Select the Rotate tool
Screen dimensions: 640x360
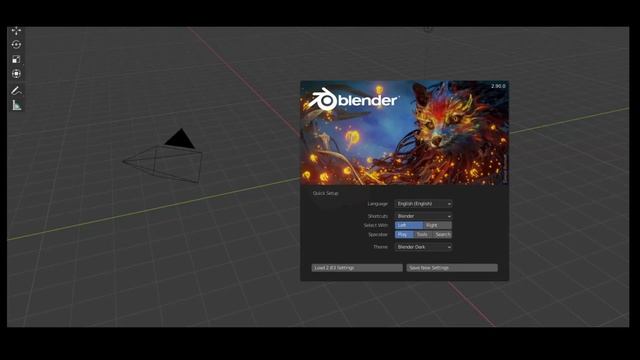16,45
